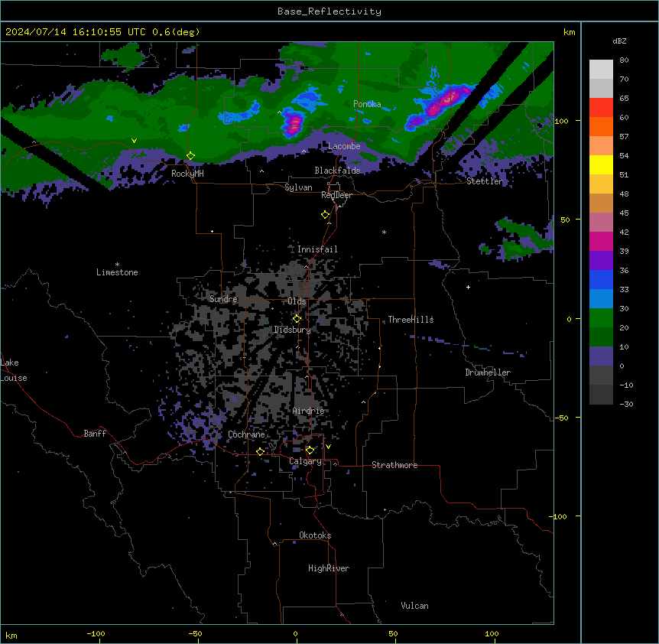Pick the blue 33 dBZ legend swatch
This screenshot has width=659, height=644.
pyautogui.click(x=601, y=279)
